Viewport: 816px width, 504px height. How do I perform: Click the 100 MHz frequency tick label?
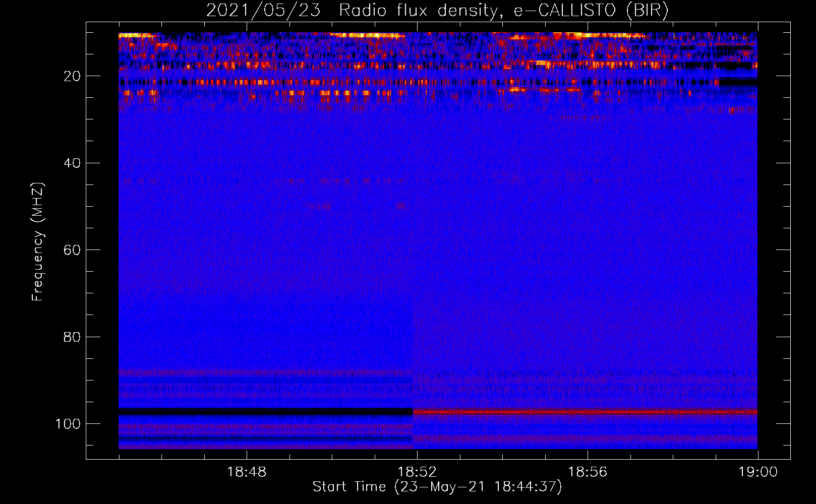pos(68,424)
